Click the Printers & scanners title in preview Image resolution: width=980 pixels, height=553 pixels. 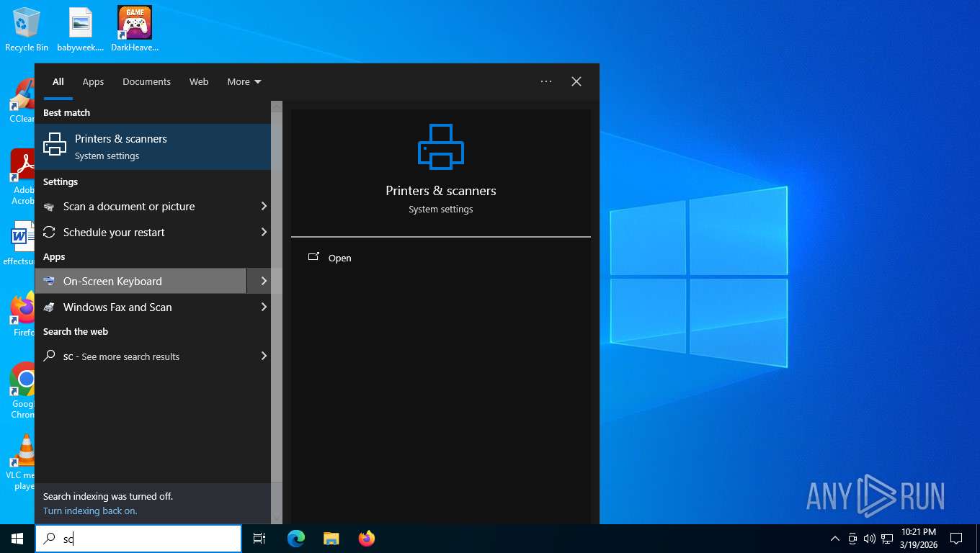[441, 191]
